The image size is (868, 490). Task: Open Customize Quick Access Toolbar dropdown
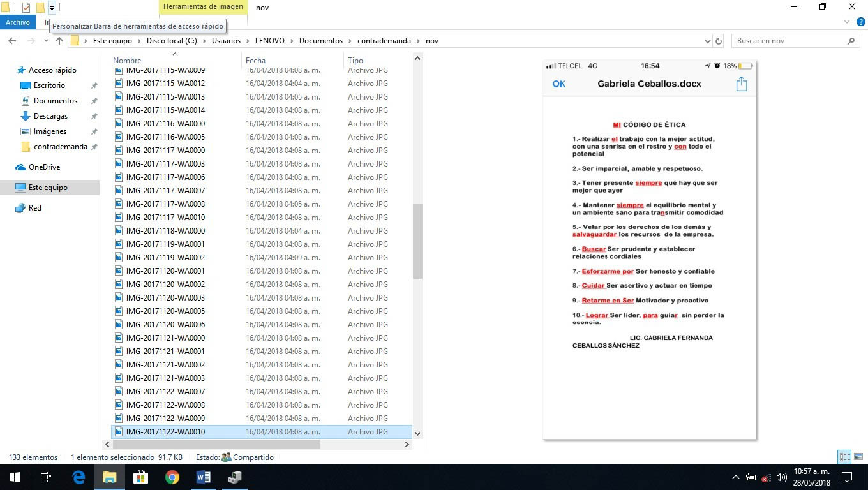click(52, 8)
